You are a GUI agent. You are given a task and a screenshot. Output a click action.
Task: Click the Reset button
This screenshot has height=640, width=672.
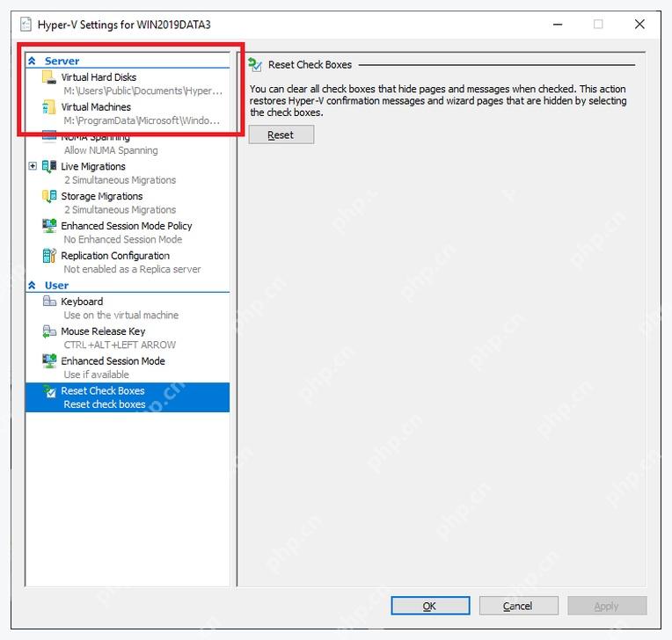(x=281, y=135)
